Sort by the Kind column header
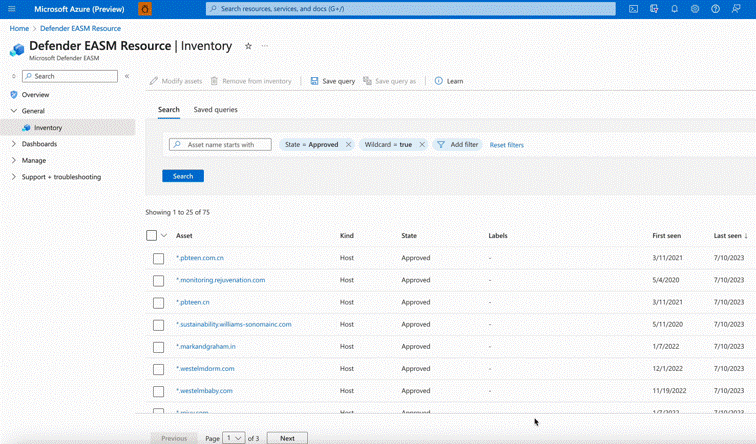The width and height of the screenshot is (756, 444). tap(347, 236)
